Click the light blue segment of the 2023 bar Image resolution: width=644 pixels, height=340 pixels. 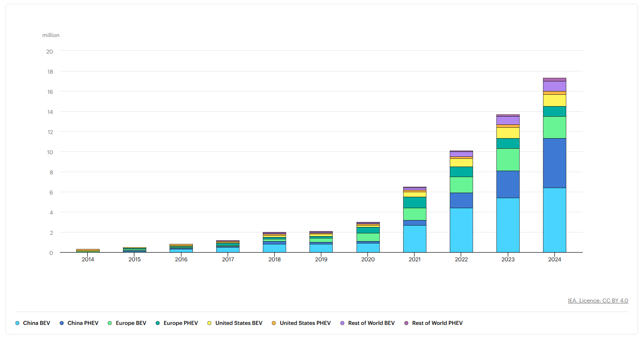(x=508, y=224)
